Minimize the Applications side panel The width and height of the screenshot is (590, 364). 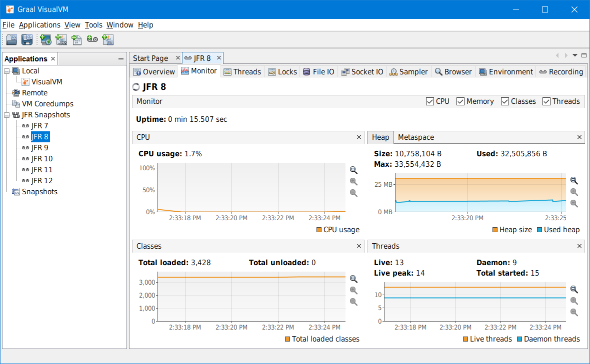[120, 59]
